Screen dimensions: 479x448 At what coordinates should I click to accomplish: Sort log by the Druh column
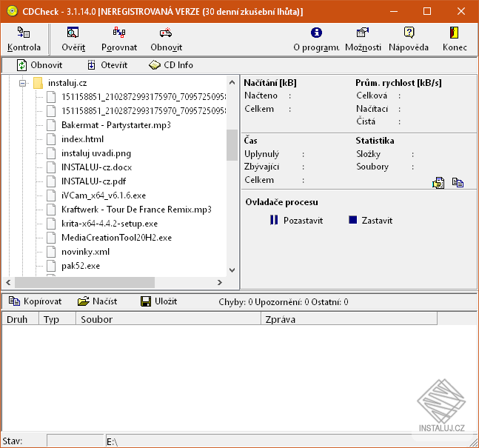tap(20, 319)
